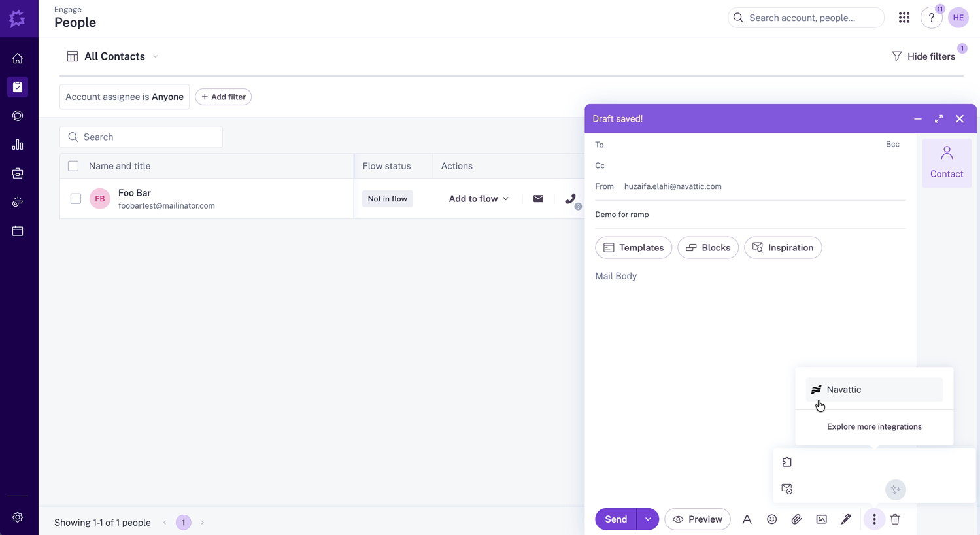Type in the contacts search field
Screen dimensions: 980x535
[141, 137]
